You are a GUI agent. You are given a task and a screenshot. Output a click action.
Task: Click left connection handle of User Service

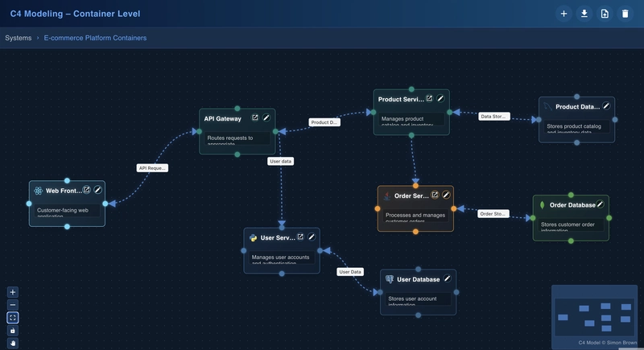coord(244,251)
